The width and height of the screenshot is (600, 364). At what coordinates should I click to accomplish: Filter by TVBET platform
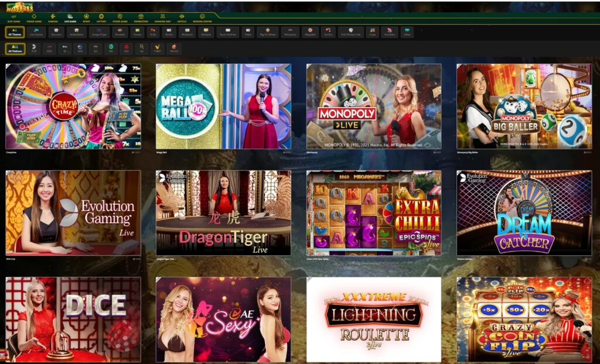click(x=157, y=49)
